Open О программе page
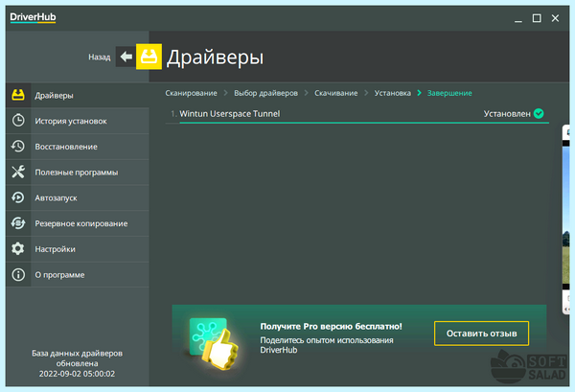The height and width of the screenshot is (392, 575). point(78,275)
